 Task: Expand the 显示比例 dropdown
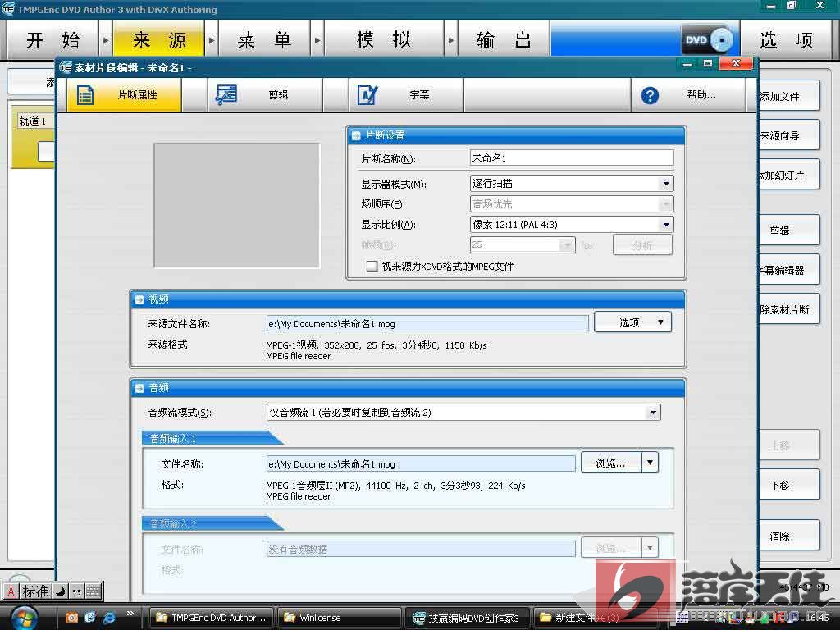coord(666,225)
